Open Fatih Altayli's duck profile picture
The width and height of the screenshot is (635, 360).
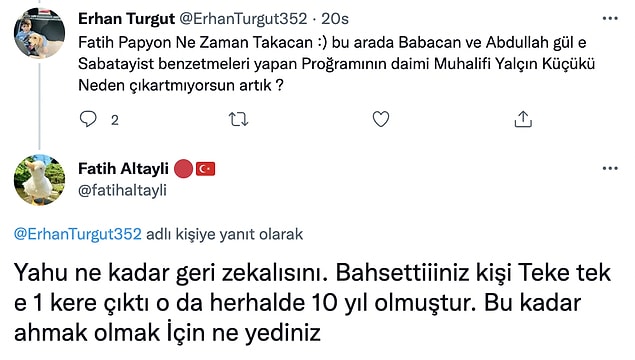click(39, 180)
